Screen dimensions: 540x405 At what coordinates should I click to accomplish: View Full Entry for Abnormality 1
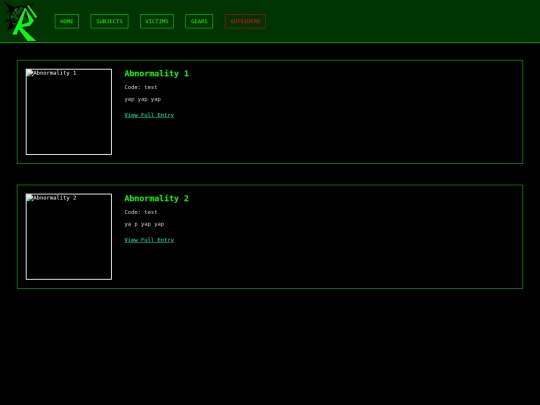tap(149, 115)
